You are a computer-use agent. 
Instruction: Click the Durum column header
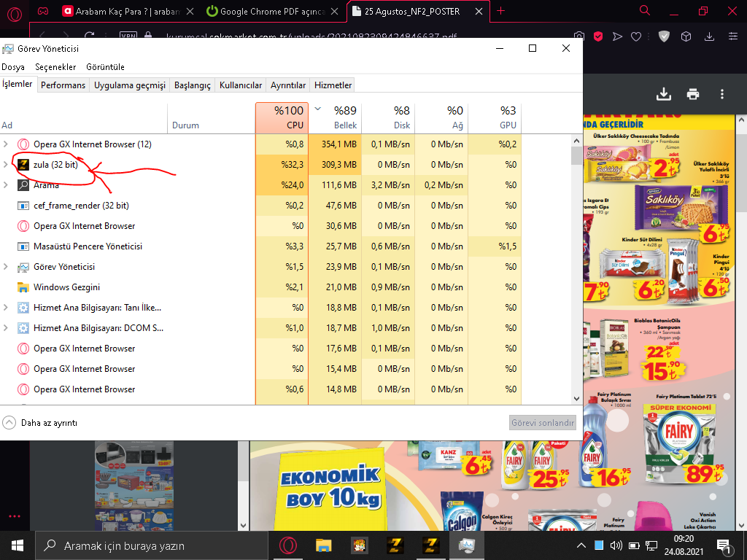pyautogui.click(x=211, y=117)
